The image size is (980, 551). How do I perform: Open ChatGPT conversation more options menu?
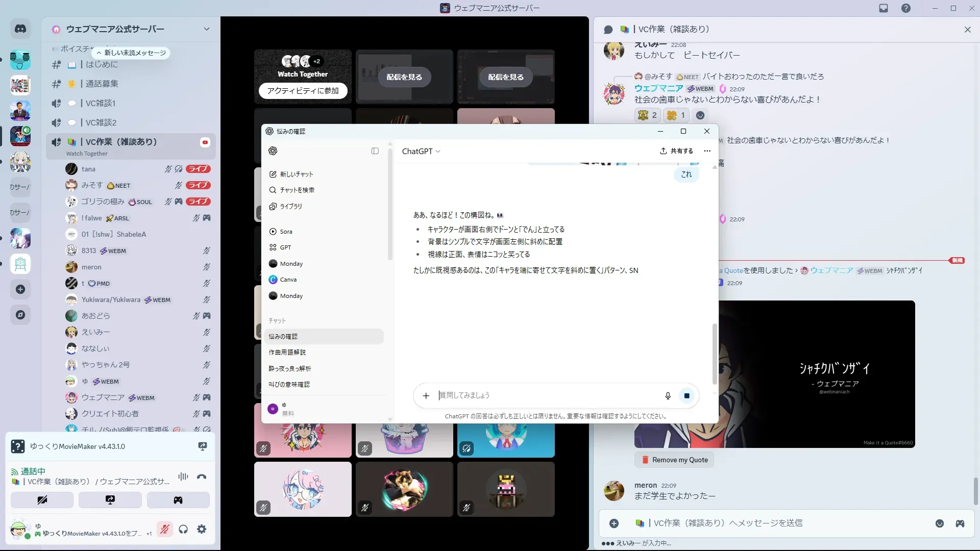tap(707, 151)
